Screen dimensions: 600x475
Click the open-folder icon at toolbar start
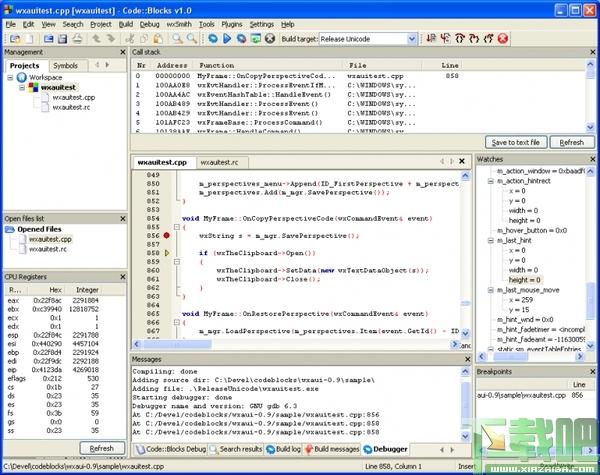click(x=15, y=39)
